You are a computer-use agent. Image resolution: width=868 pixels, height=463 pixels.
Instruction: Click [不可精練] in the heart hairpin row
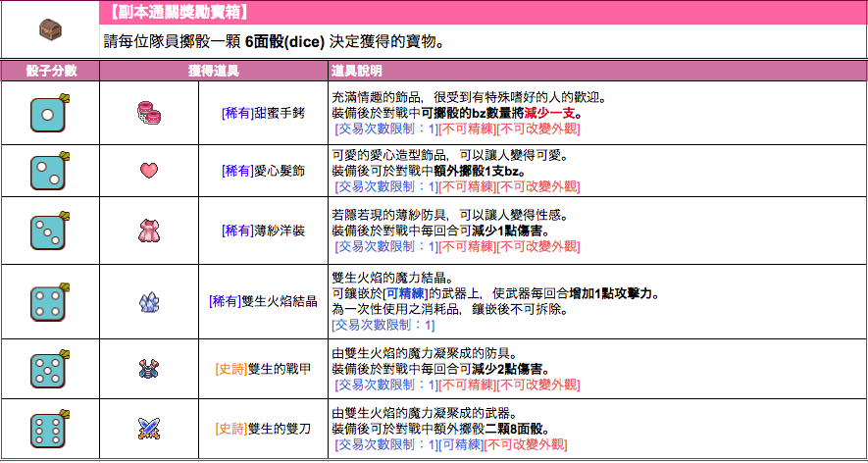[467, 187]
